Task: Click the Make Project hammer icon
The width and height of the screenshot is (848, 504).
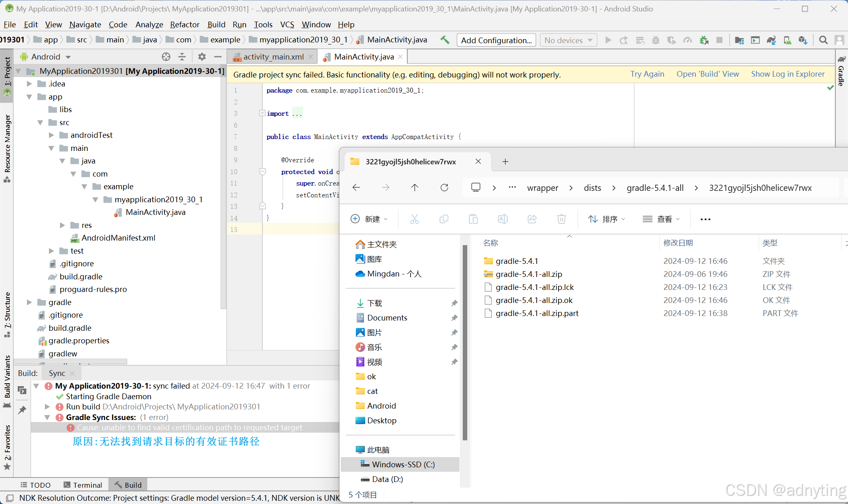Action: click(x=445, y=40)
